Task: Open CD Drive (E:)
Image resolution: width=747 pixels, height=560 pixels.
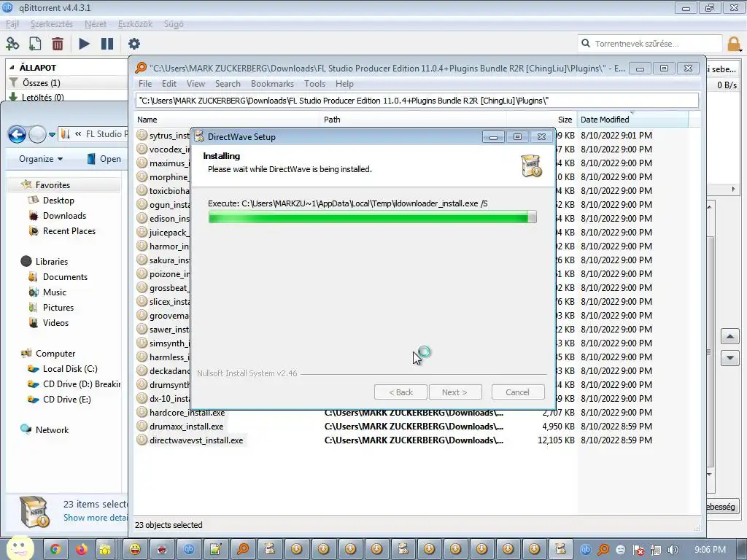Action: [66, 399]
